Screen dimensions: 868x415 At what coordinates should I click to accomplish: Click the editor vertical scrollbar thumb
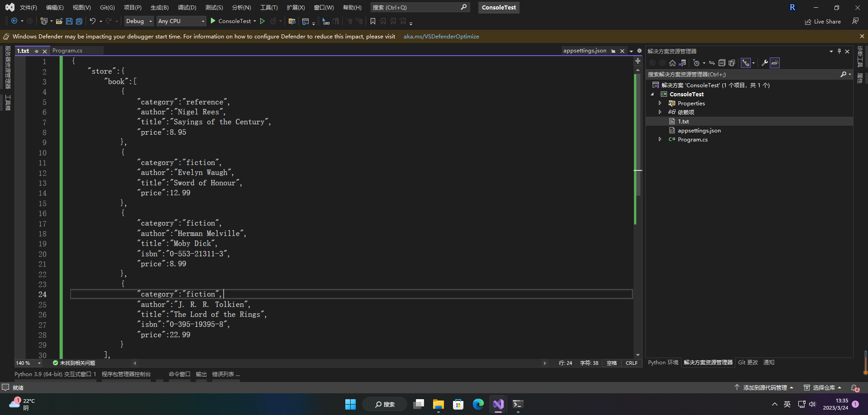(x=638, y=134)
